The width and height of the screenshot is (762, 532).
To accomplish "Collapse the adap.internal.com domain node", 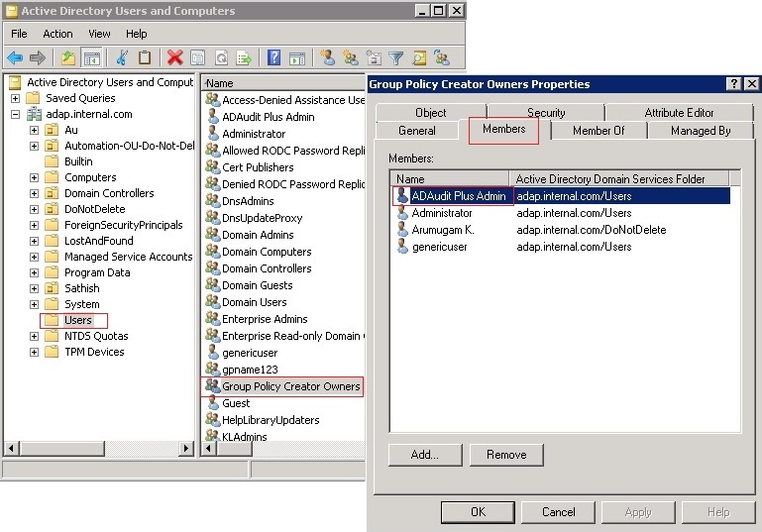I will point(15,114).
